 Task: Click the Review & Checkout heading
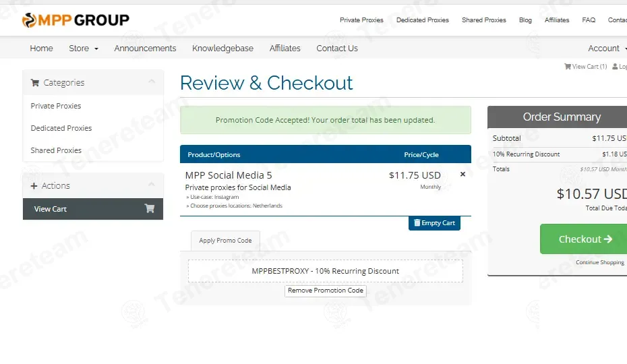click(x=266, y=83)
